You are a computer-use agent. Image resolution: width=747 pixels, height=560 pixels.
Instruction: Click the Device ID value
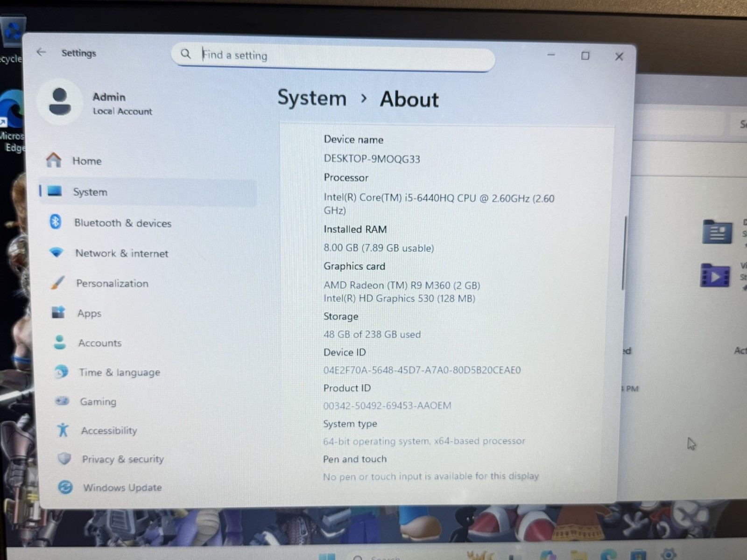point(422,370)
